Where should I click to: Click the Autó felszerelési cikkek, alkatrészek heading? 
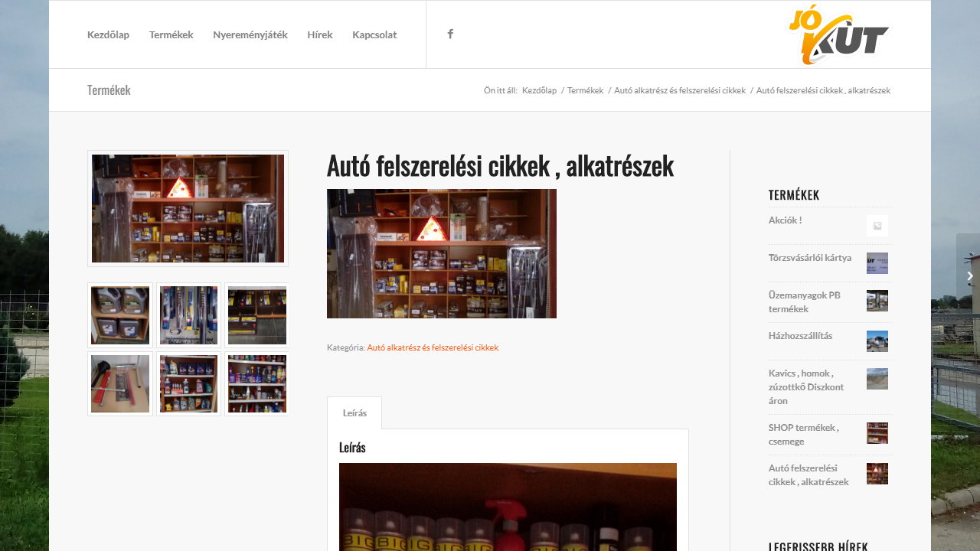pos(500,165)
